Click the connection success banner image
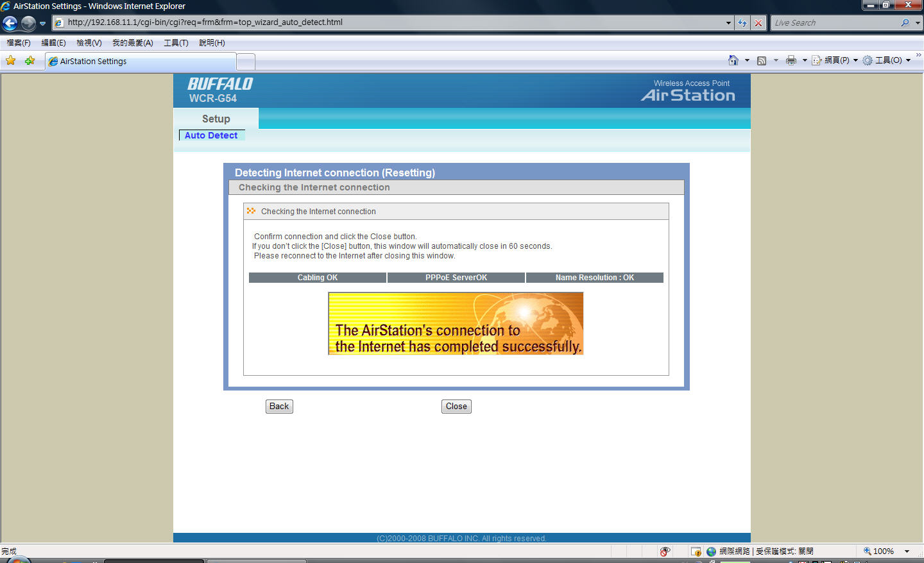Screen dimensions: 924x563 (x=456, y=324)
